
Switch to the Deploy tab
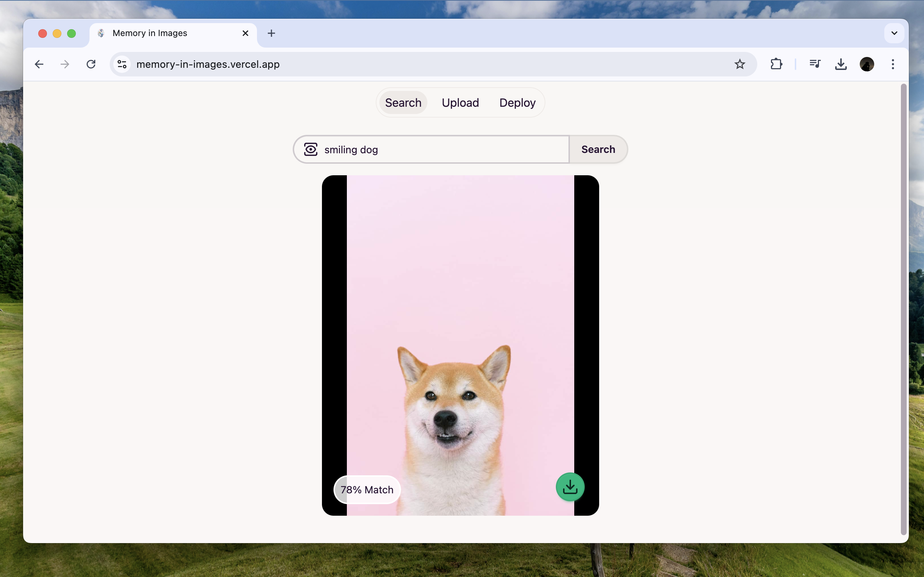point(517,103)
